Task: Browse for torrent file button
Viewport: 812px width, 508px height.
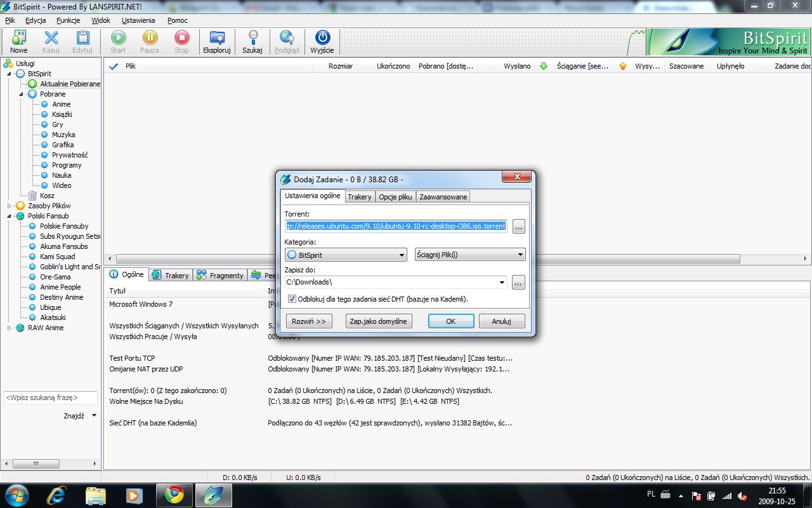Action: 519,226
